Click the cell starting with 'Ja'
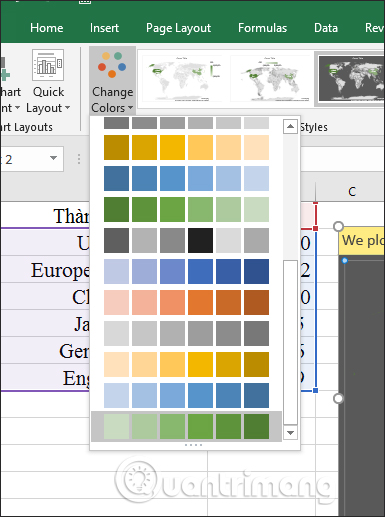 [45, 323]
